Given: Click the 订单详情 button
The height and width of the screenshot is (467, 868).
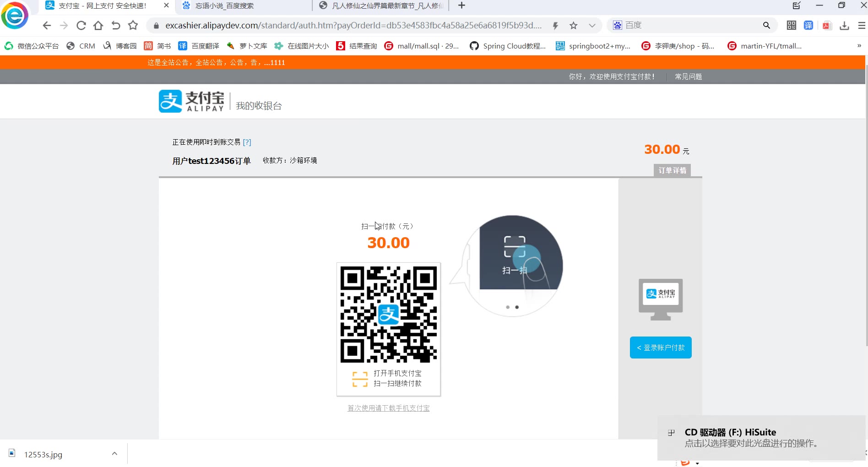Looking at the screenshot, I should (x=672, y=170).
